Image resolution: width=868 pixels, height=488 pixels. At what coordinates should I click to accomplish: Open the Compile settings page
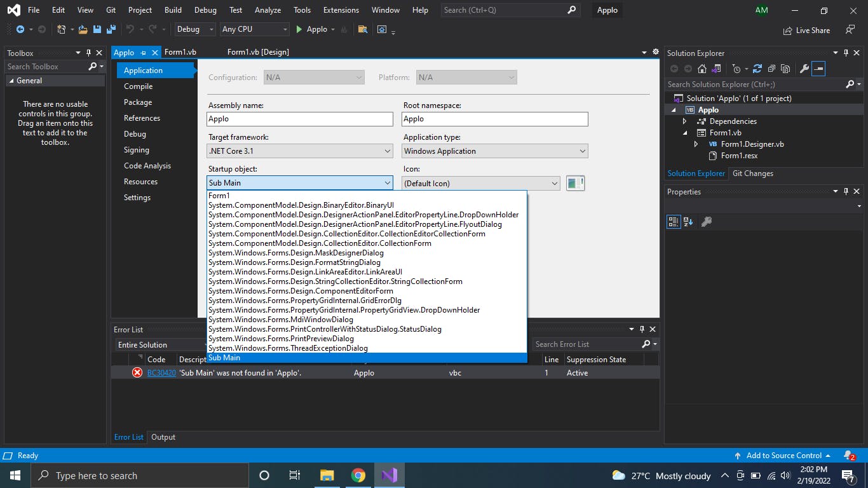click(x=138, y=86)
